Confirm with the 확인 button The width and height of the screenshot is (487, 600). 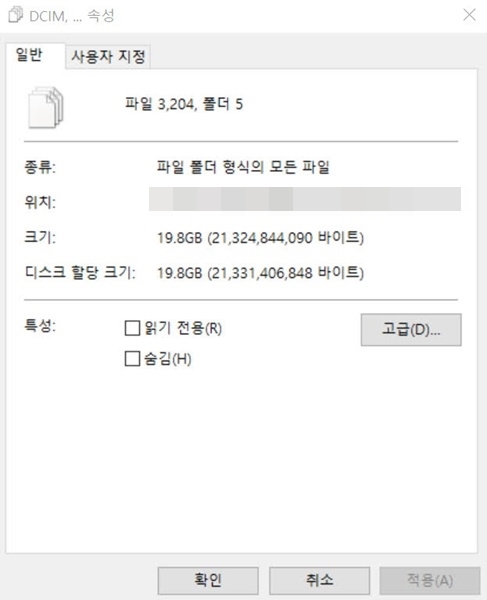tap(208, 580)
